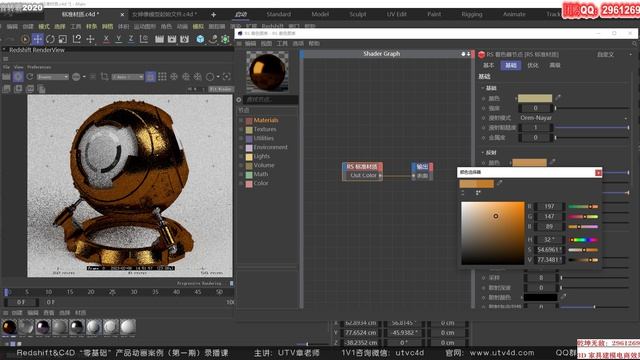Click the green generator icon
Image resolution: width=640 pixels, height=360 pixels.
coord(225,39)
